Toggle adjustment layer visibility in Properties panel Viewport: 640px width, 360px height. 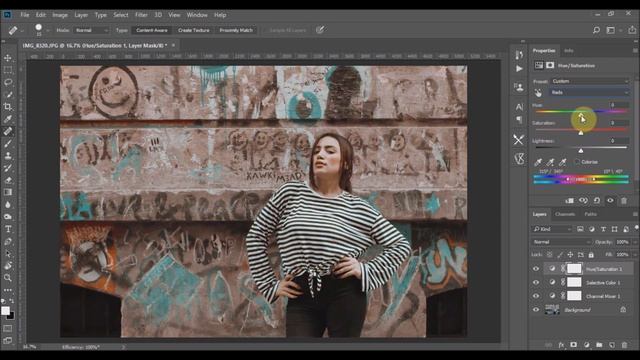pos(610,200)
